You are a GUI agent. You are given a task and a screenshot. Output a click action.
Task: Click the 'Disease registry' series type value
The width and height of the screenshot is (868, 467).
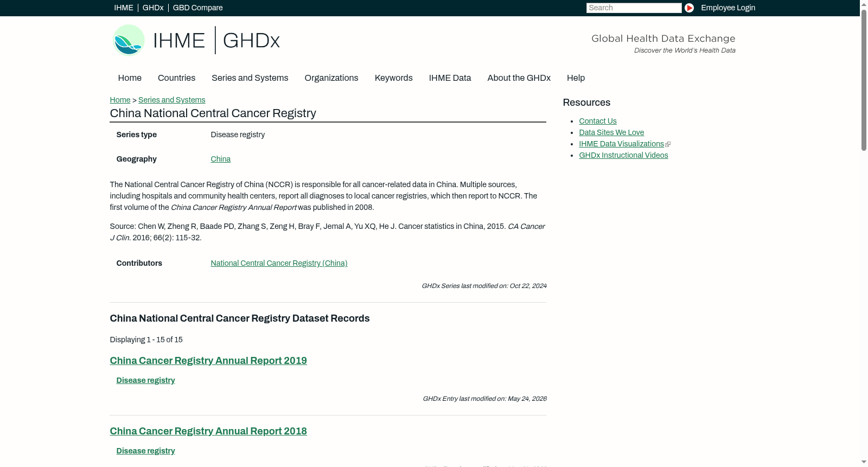point(238,135)
